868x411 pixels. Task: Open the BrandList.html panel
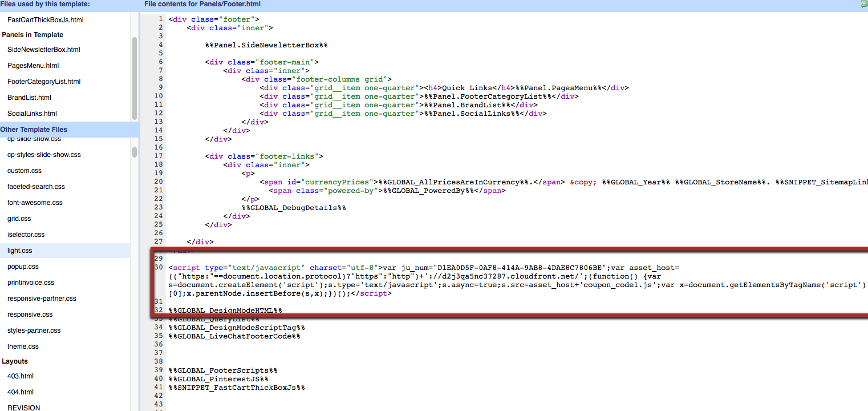pyautogui.click(x=30, y=97)
